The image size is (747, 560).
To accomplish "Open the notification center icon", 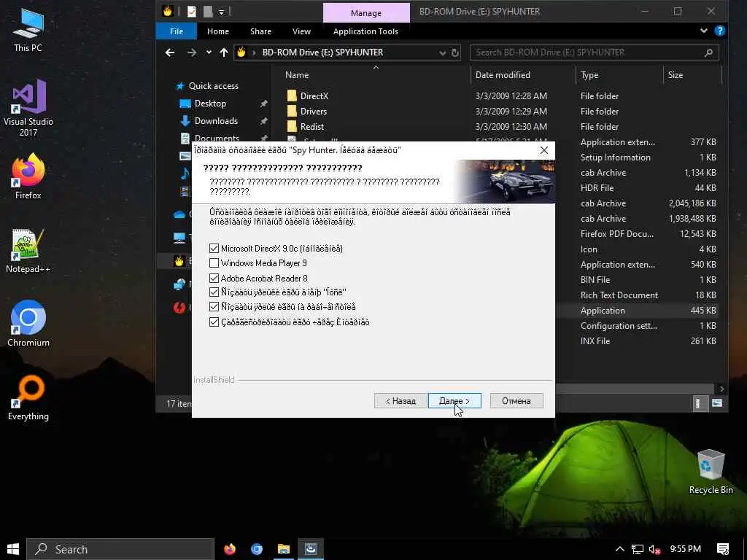I will pyautogui.click(x=723, y=549).
